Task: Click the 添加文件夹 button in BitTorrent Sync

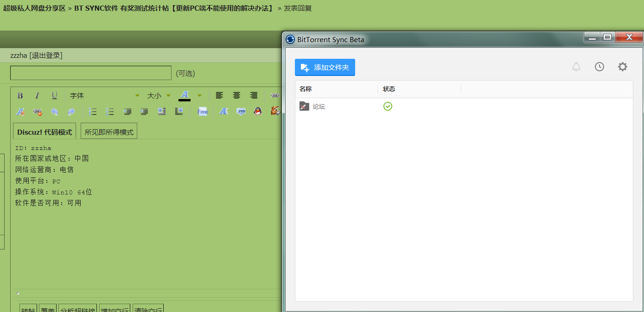Action: pos(325,68)
